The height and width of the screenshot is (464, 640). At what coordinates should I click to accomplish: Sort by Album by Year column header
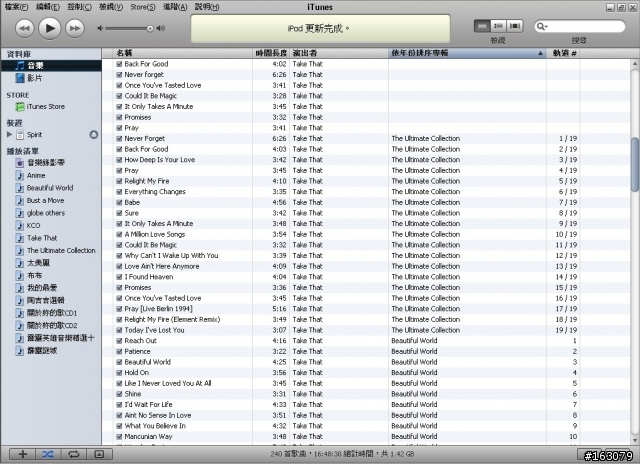pos(467,53)
